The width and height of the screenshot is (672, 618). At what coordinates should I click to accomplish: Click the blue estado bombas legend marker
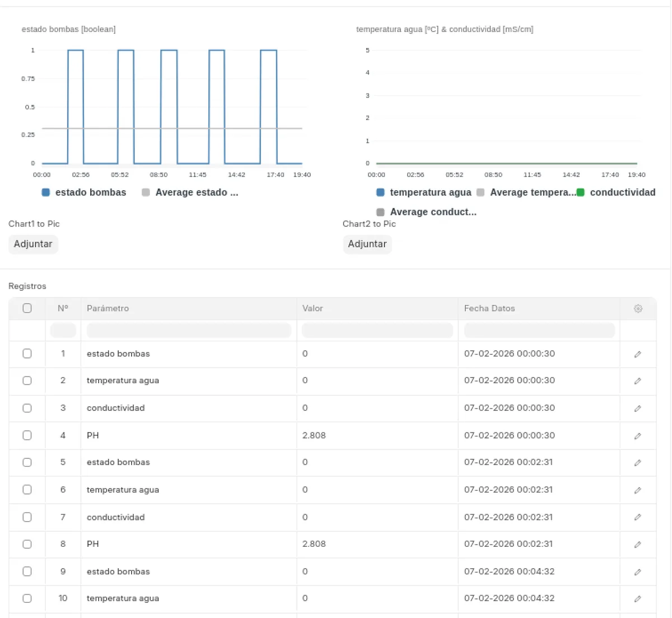pyautogui.click(x=45, y=192)
